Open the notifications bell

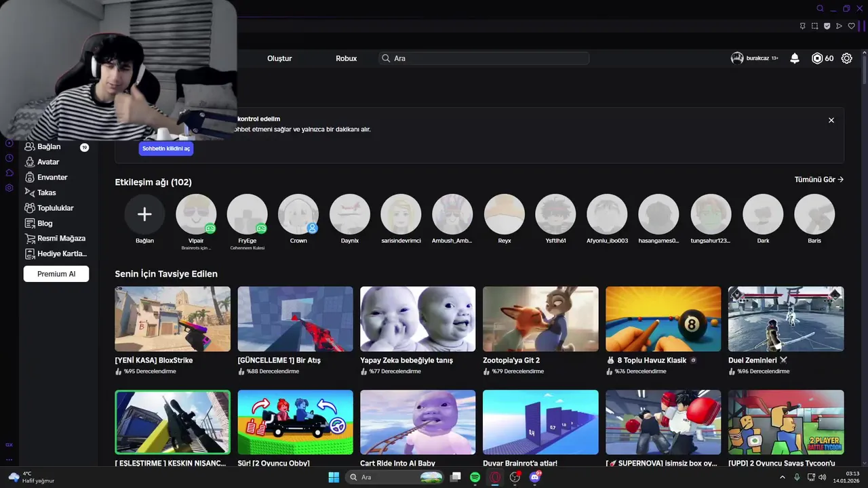[795, 58]
